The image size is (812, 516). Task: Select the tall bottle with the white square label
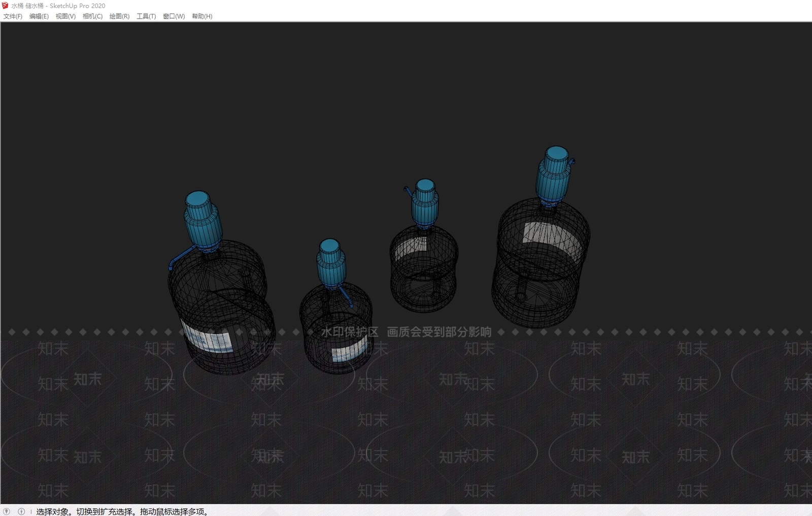click(541, 236)
